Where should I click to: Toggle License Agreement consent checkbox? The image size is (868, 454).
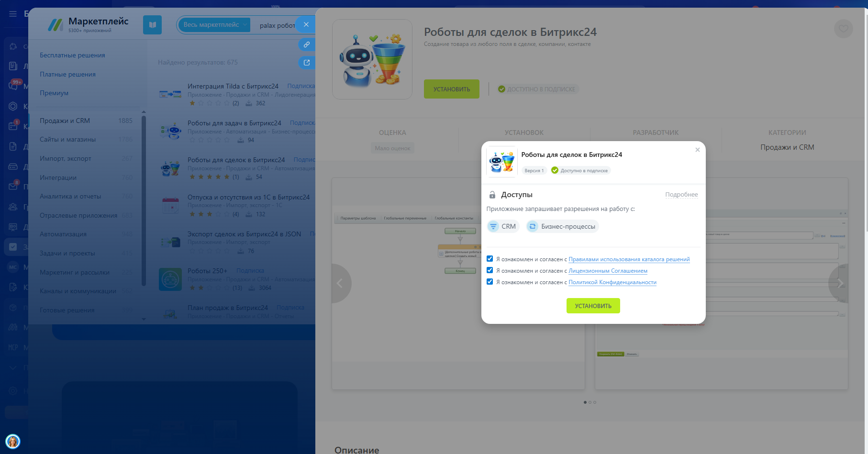tap(490, 270)
